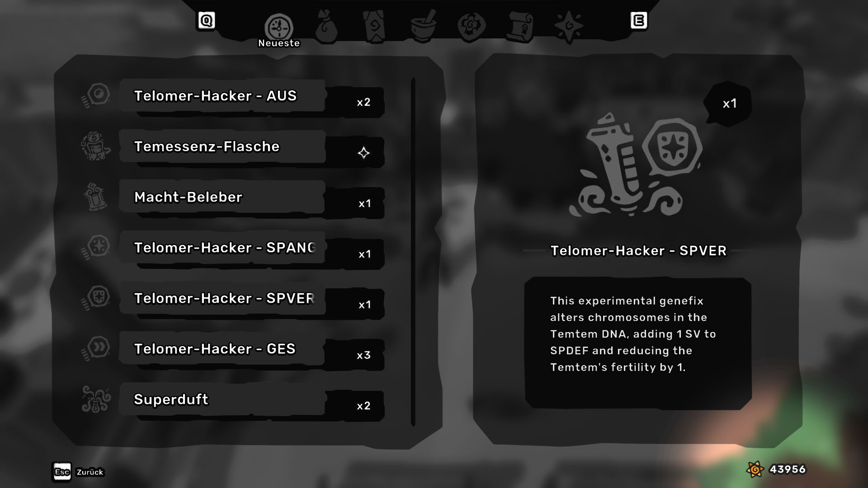Open the scroll category tab
The image size is (868, 488).
(x=520, y=26)
